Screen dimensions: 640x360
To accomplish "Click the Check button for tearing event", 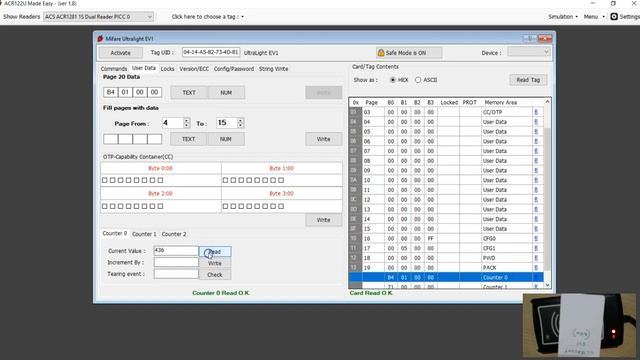I will click(215, 275).
